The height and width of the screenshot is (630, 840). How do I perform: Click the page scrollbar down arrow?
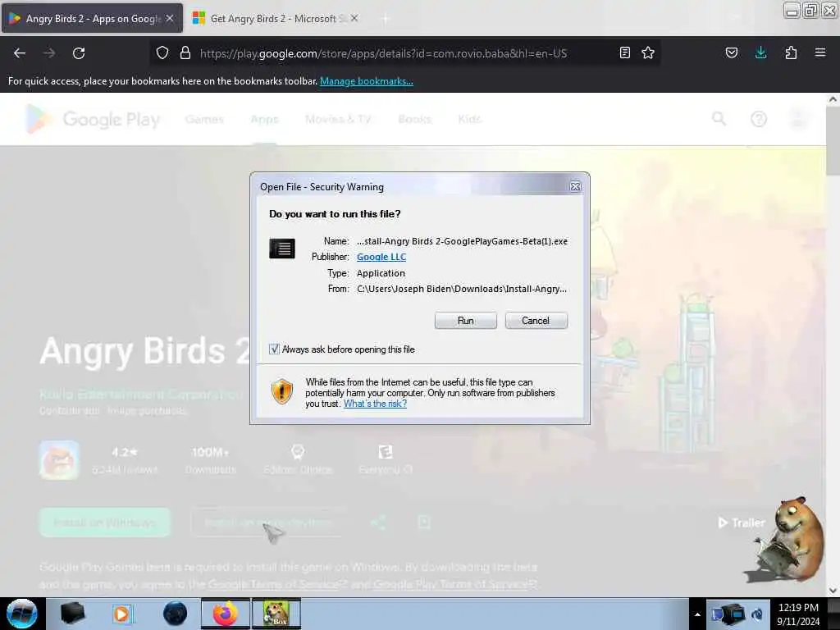point(833,591)
